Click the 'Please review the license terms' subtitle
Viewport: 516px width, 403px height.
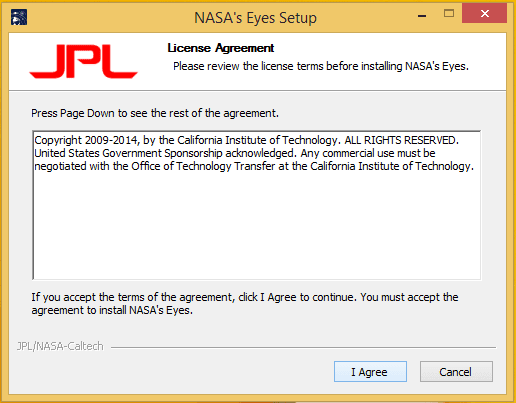point(321,66)
